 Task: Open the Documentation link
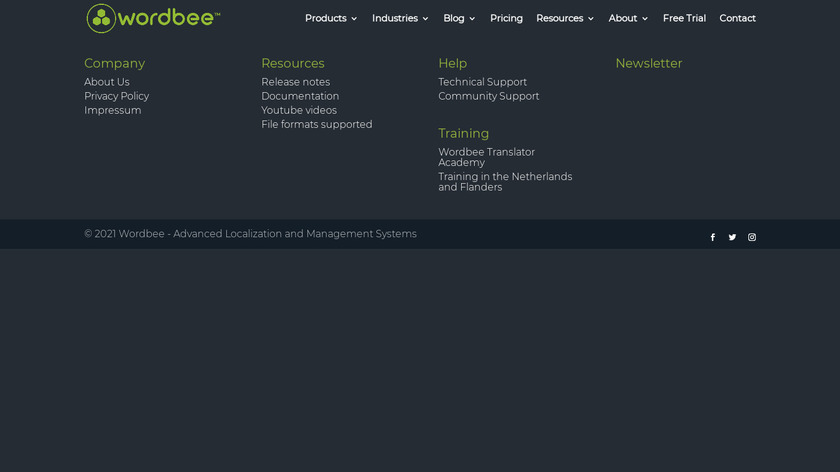300,96
